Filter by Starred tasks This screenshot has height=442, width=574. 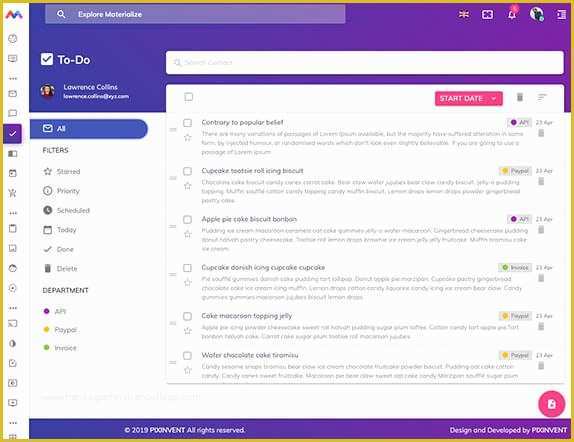click(x=62, y=171)
